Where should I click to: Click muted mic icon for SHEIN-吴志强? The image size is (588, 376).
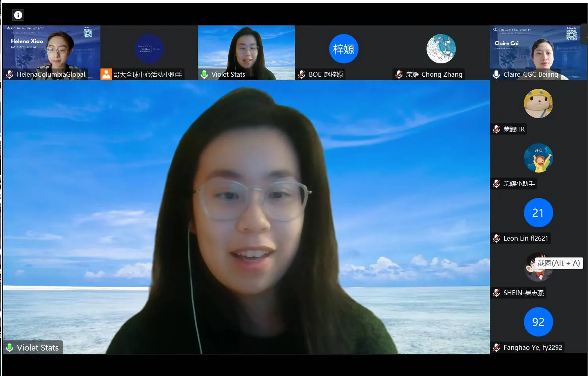click(x=496, y=293)
